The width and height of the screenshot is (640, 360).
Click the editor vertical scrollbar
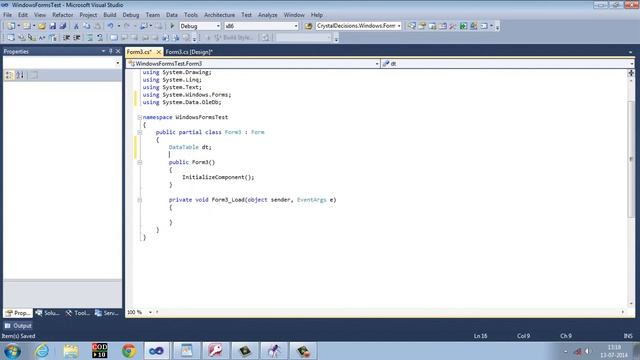coord(631,159)
